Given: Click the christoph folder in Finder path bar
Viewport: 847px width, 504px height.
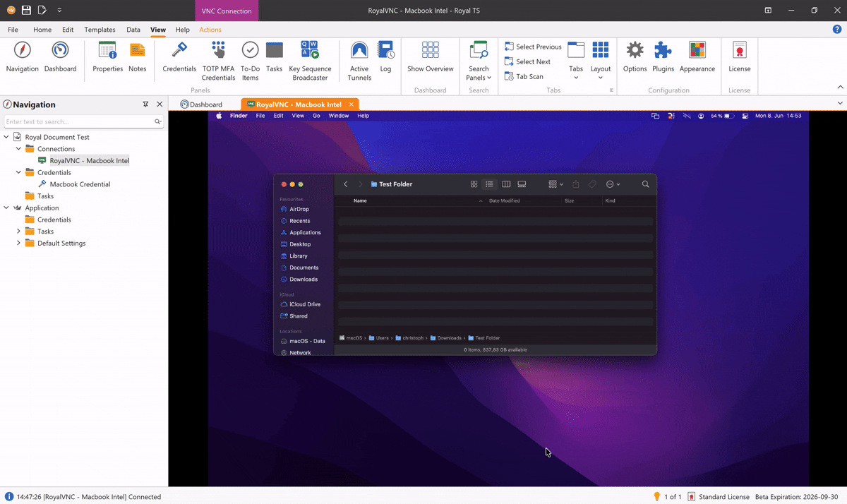Looking at the screenshot, I should click(x=409, y=338).
